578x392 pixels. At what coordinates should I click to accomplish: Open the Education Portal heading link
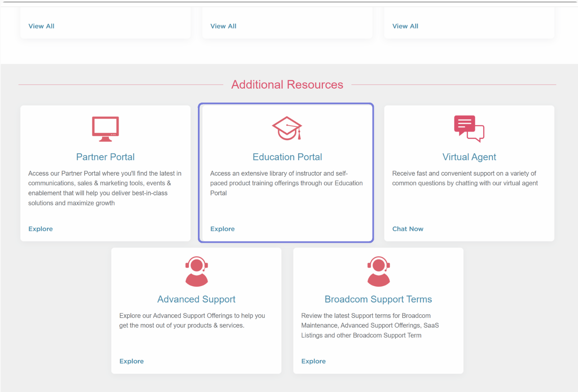pyautogui.click(x=287, y=157)
